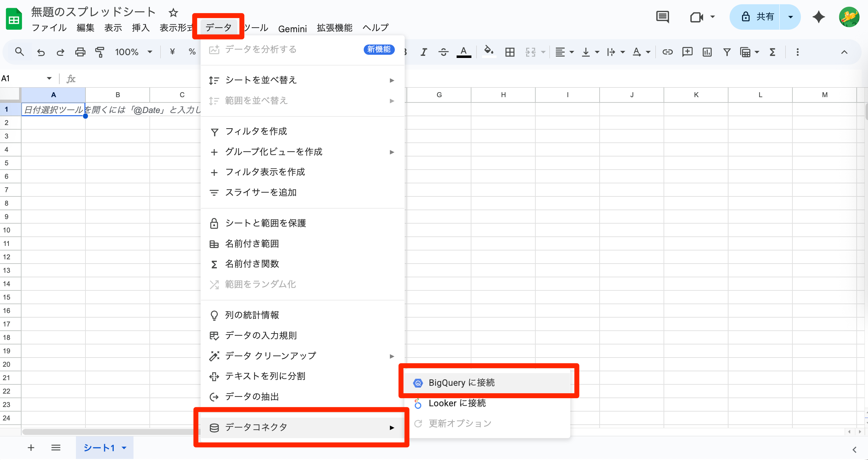The image size is (868, 460).
Task: Click the functions sigma icon in toolbar
Action: 772,52
